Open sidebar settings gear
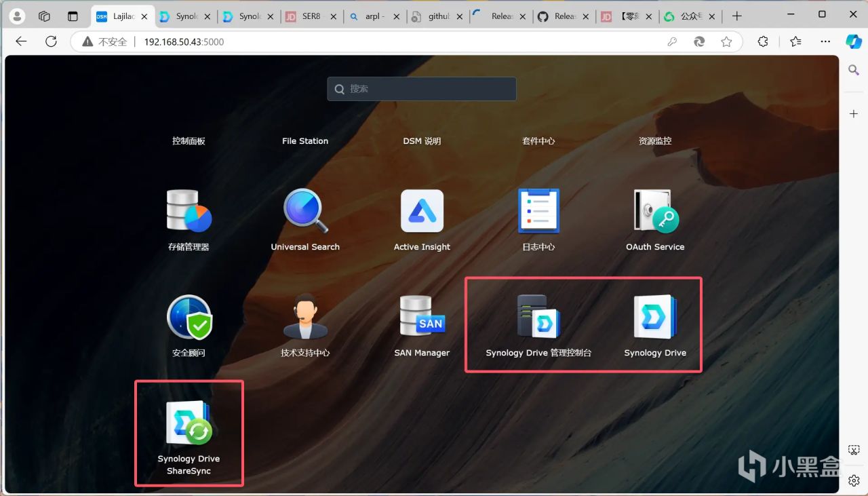868x496 pixels. click(x=854, y=480)
